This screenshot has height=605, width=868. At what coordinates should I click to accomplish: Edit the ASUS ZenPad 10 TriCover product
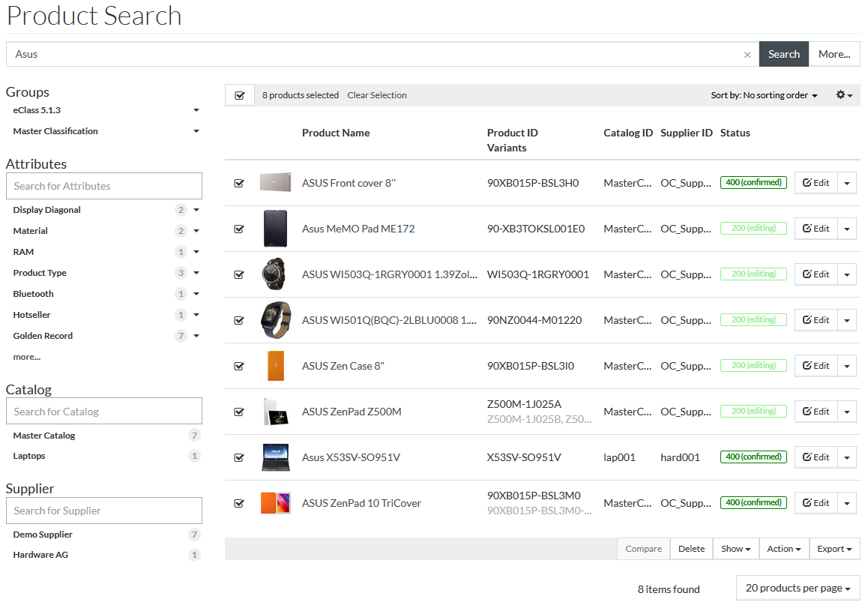point(816,503)
